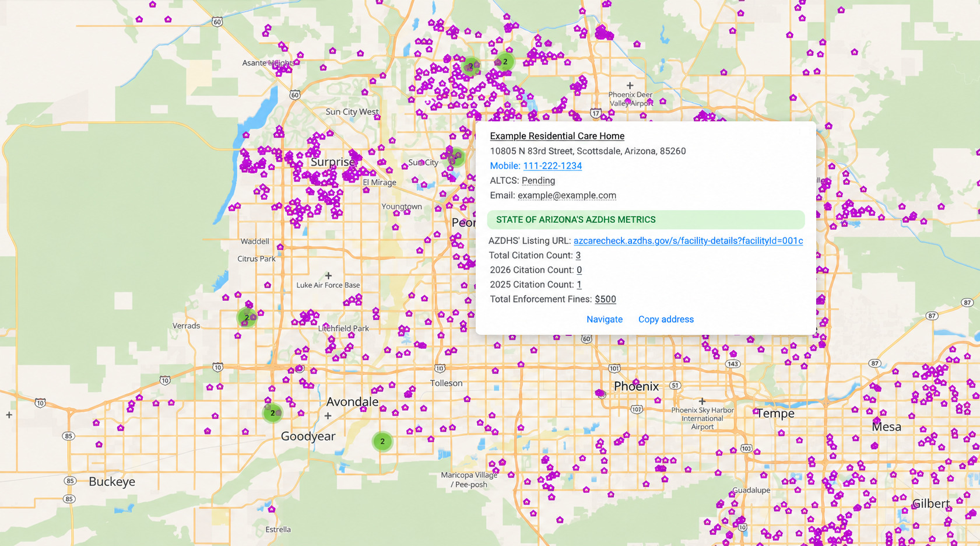Viewport: 980px width, 546px height.
Task: Open the cluster marker directly above the Goodyear label
Action: click(x=272, y=413)
